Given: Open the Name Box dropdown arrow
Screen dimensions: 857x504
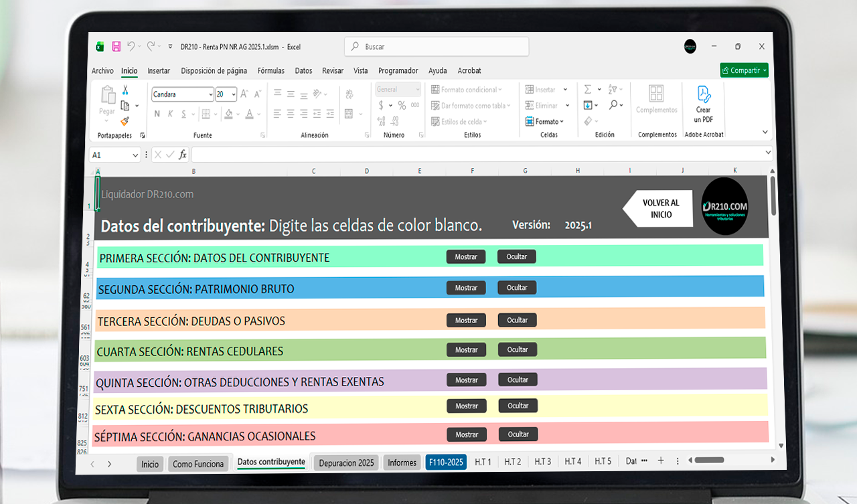Looking at the screenshot, I should 135,155.
